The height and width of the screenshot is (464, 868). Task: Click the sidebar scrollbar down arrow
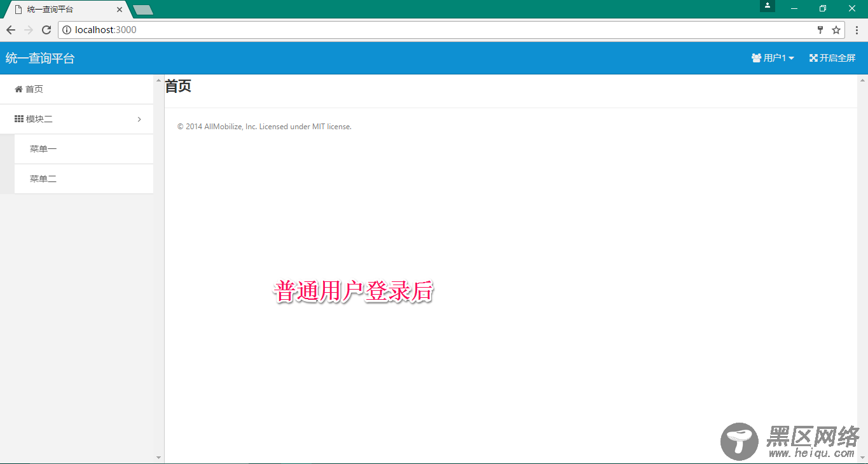point(158,458)
